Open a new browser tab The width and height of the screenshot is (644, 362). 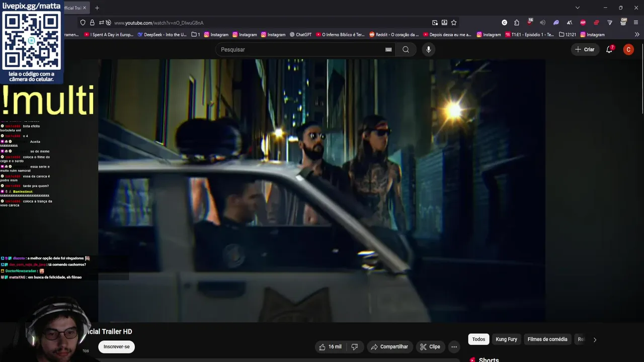(x=97, y=8)
